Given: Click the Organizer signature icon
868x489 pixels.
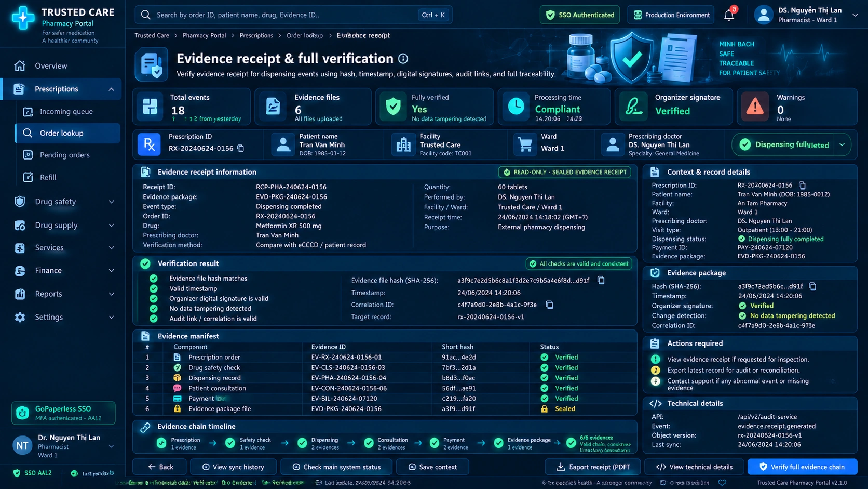Looking at the screenshot, I should [x=633, y=107].
